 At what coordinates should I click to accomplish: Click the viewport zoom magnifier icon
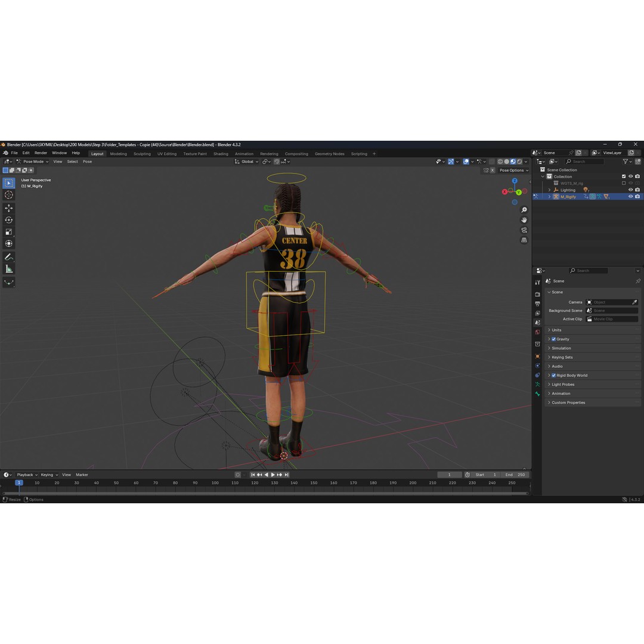tap(524, 210)
